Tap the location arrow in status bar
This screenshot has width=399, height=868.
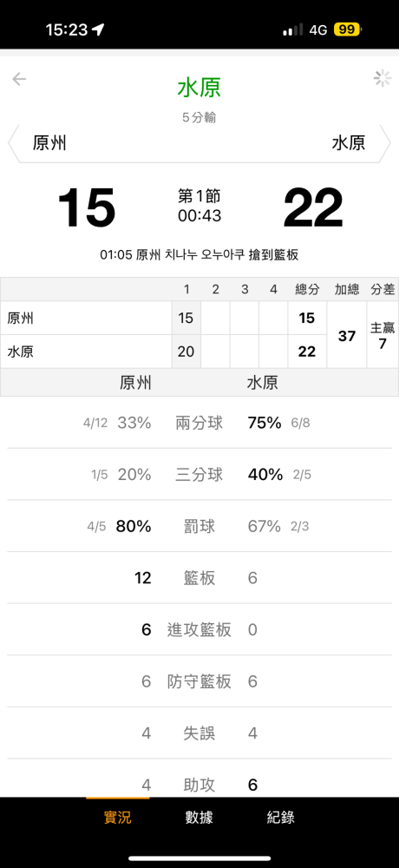[98, 30]
